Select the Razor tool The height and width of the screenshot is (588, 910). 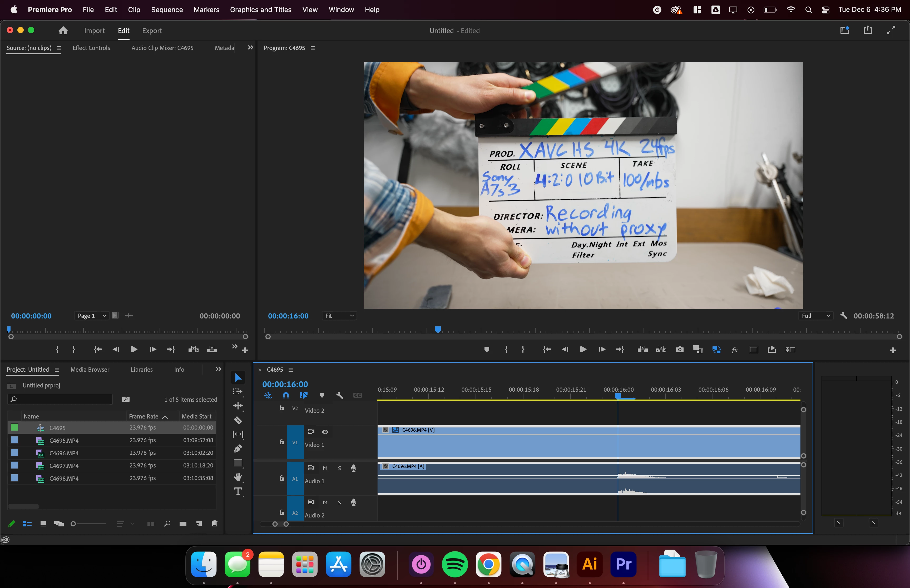[x=238, y=420]
